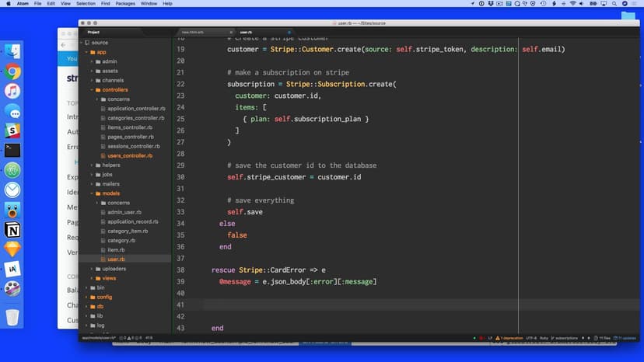
Task: Open admin_user.rb file in models
Action: point(124,212)
